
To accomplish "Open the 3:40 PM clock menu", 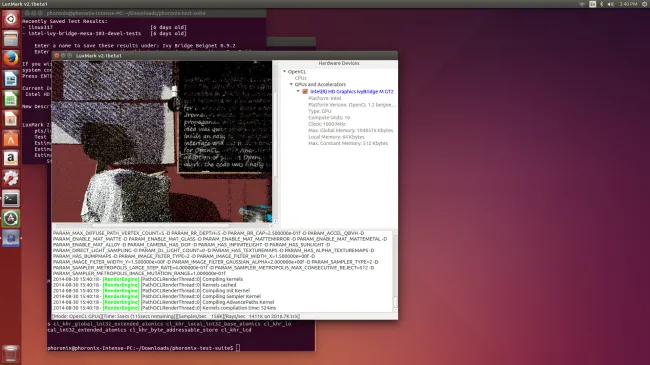I will 628,4.
